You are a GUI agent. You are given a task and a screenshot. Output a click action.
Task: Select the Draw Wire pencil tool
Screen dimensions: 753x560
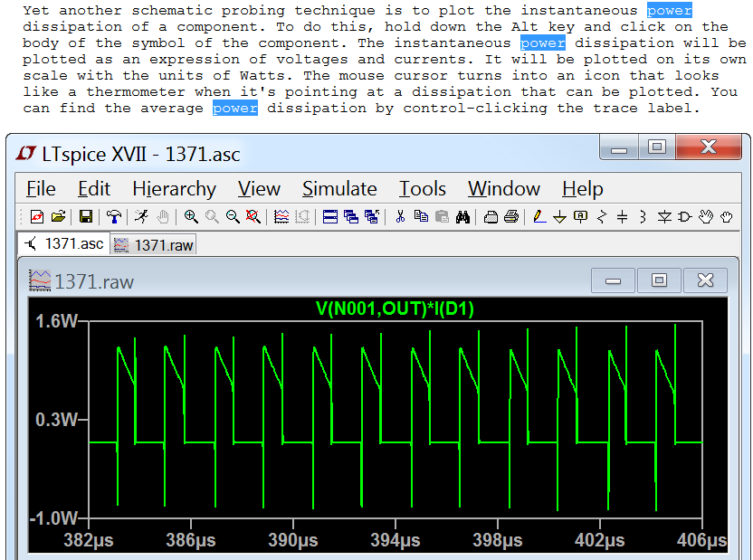tap(539, 217)
